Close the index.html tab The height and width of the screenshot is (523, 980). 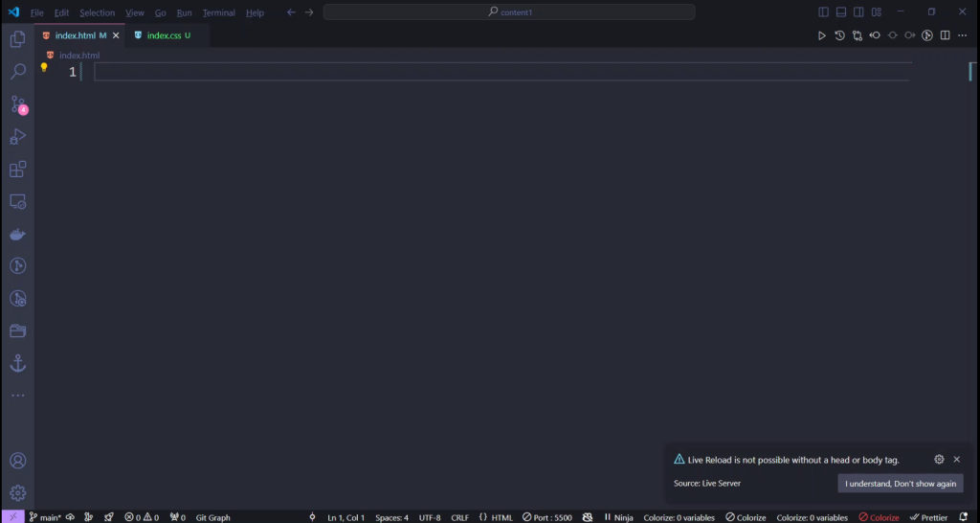(x=116, y=35)
